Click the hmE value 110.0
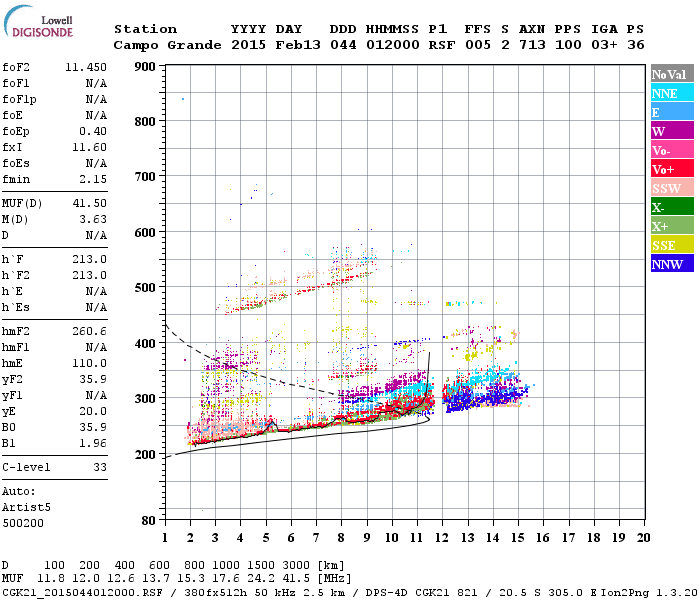 point(89,363)
